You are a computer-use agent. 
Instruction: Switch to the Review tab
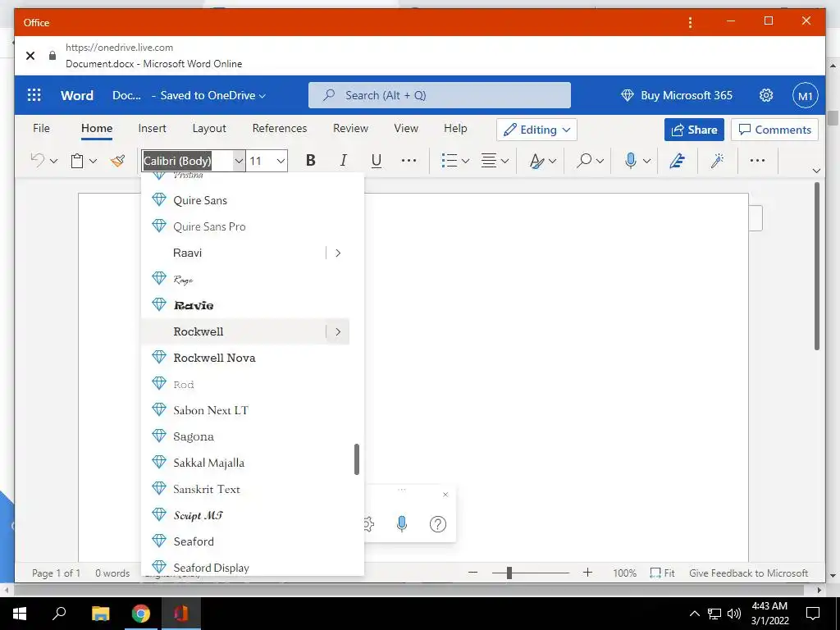pos(350,128)
